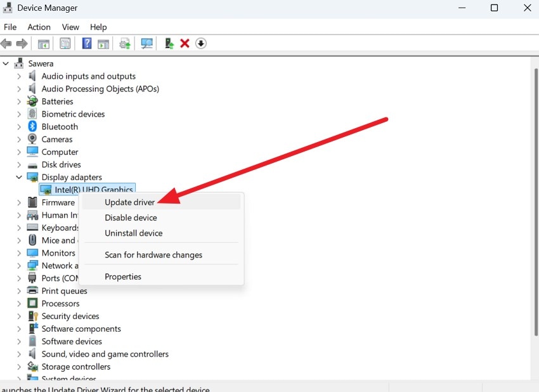Click the Security devices key icon
This screenshot has height=392, width=539.
coord(32,316)
